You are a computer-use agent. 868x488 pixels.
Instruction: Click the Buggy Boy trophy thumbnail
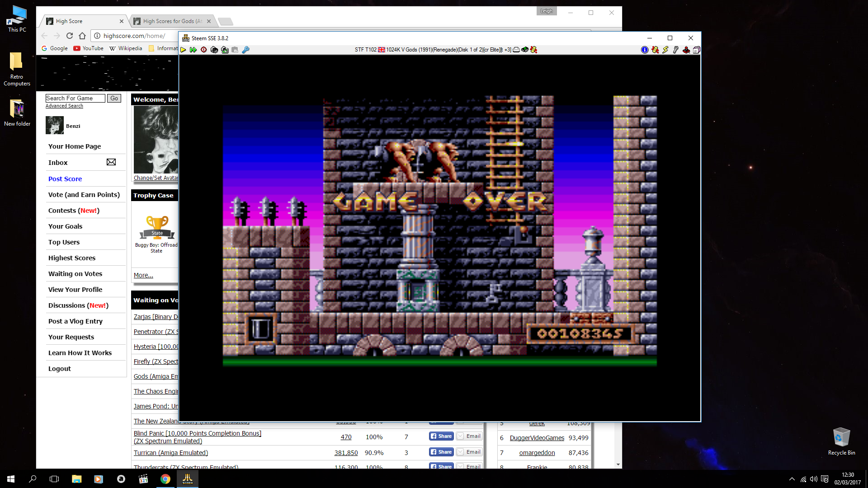point(157,228)
